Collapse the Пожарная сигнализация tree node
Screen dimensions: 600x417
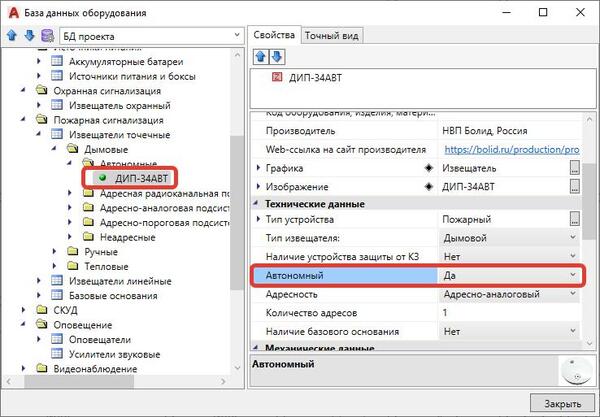click(25, 120)
